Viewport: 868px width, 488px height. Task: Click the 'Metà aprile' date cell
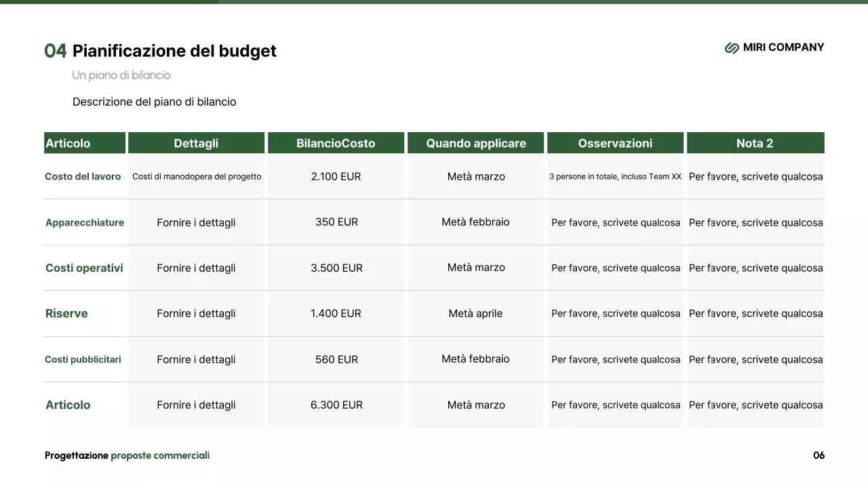475,313
